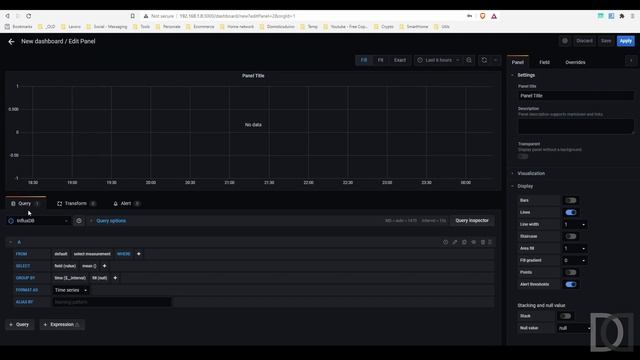Switch to the Transform tab
Screen dimensions: 640x360
(76, 203)
